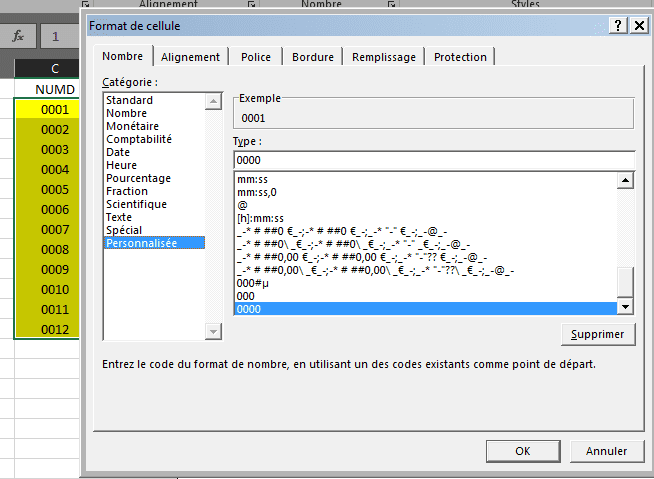The height and width of the screenshot is (479, 654).
Task: Click category list scroll down arrow
Action: [x=212, y=331]
